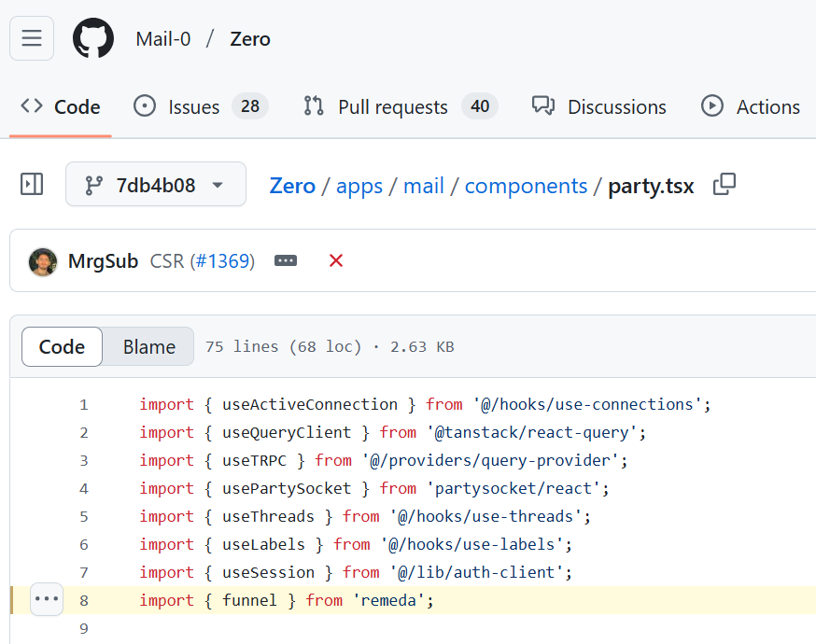Select line number 4
This screenshot has height=644, width=816.
click(84, 489)
